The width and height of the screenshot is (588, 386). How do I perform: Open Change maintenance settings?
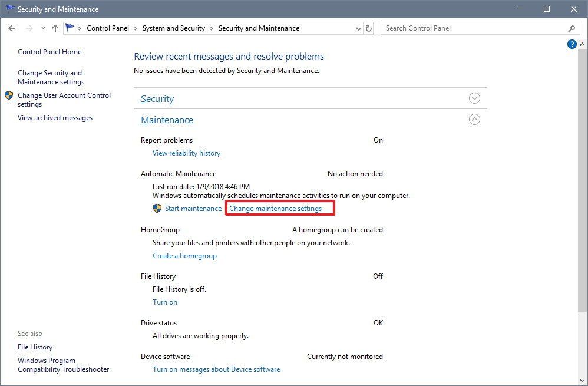coord(279,208)
